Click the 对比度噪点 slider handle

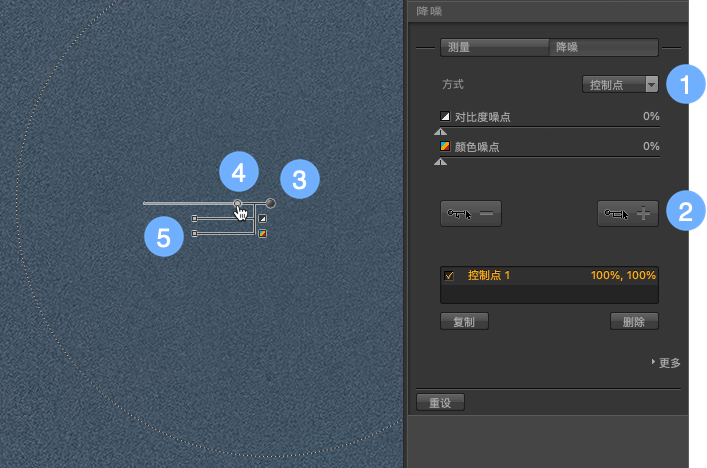(x=441, y=132)
